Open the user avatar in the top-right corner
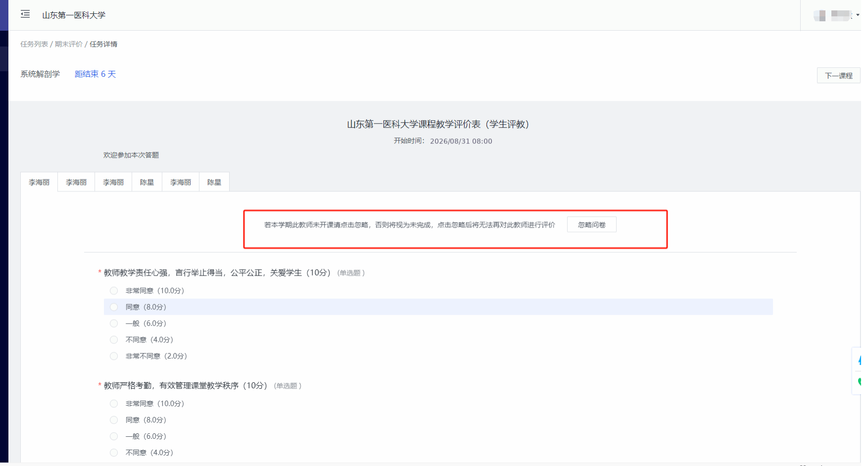Image resolution: width=868 pixels, height=466 pixels. pyautogui.click(x=820, y=15)
